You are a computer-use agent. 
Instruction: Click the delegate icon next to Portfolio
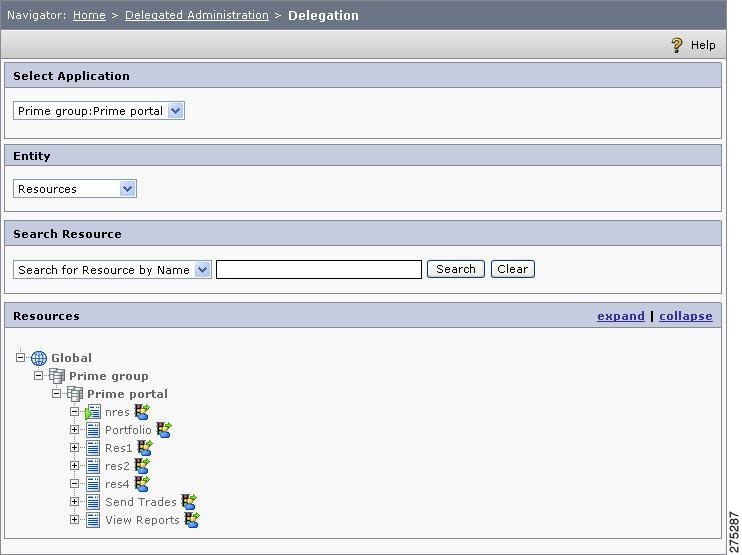[164, 430]
